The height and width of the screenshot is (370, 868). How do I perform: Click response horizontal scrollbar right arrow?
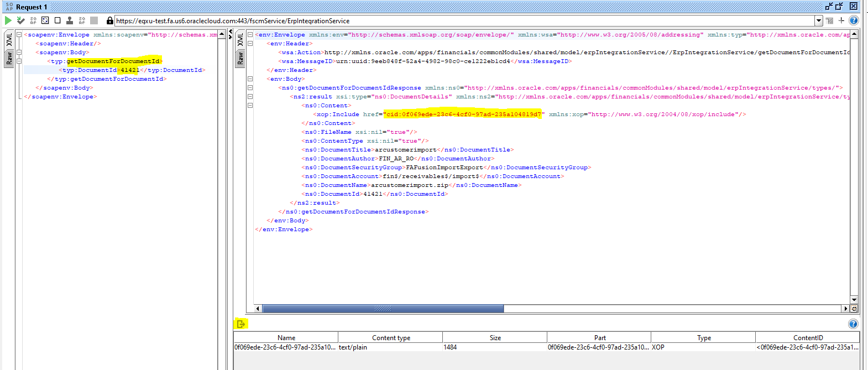[x=846, y=309]
